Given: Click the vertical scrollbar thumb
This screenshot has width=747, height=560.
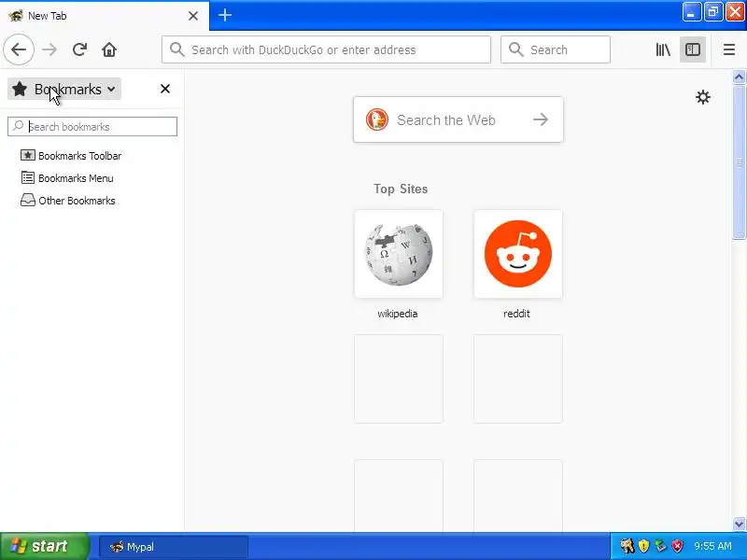Looking at the screenshot, I should [x=739, y=161].
